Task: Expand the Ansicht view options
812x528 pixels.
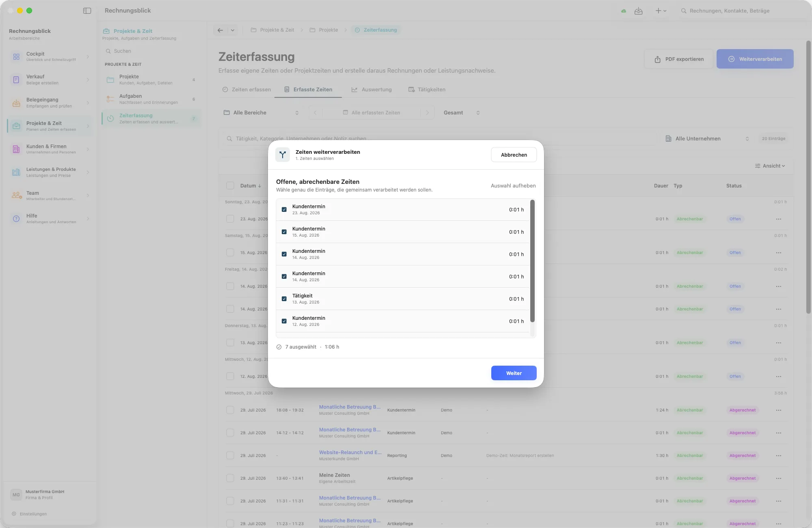Action: click(770, 166)
